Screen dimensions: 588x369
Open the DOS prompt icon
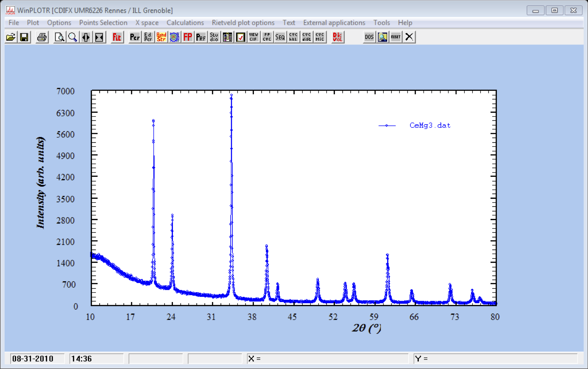(369, 37)
